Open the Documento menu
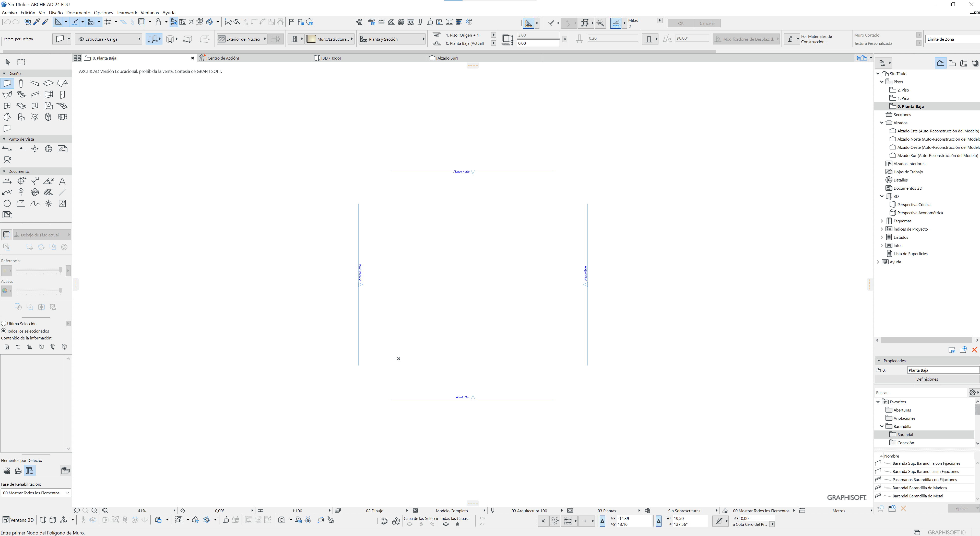 (x=78, y=13)
